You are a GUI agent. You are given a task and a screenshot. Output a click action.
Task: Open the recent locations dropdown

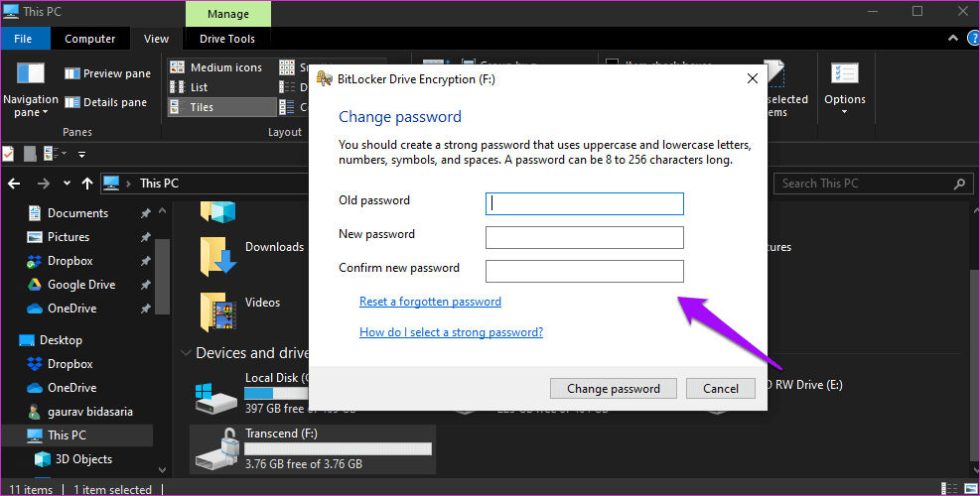[67, 184]
